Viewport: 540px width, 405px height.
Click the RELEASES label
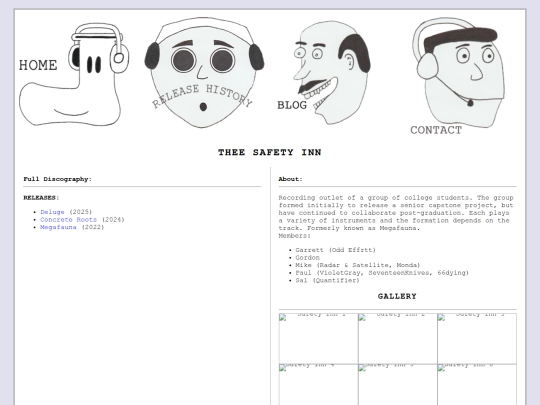[x=41, y=198]
